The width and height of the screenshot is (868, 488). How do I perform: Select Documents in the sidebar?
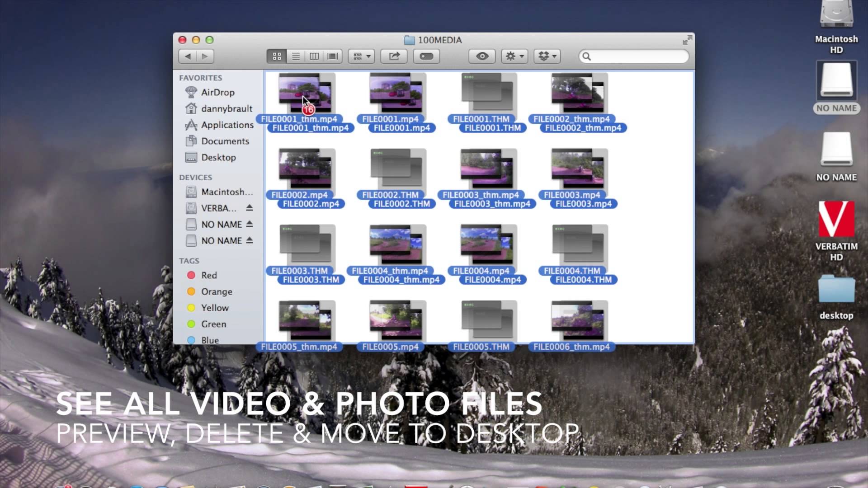tap(225, 141)
